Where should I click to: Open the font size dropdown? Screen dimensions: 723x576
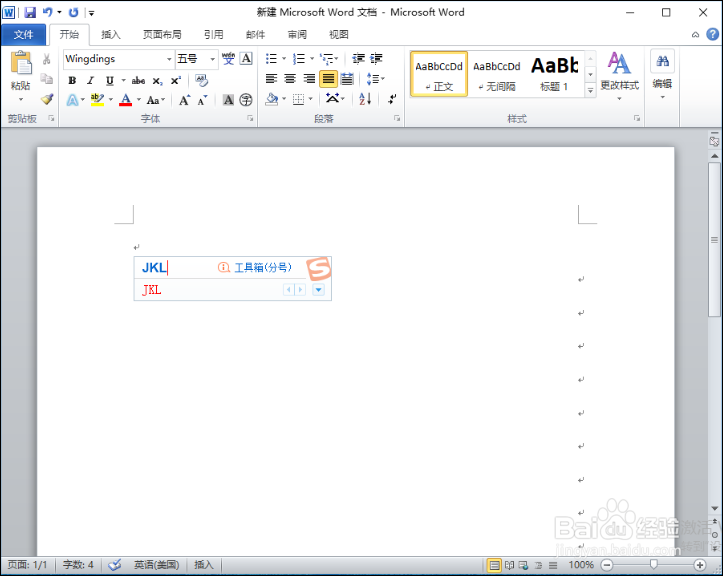point(213,59)
